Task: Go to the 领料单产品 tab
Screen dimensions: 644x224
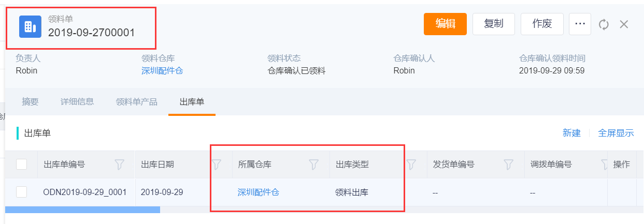Action: [137, 101]
